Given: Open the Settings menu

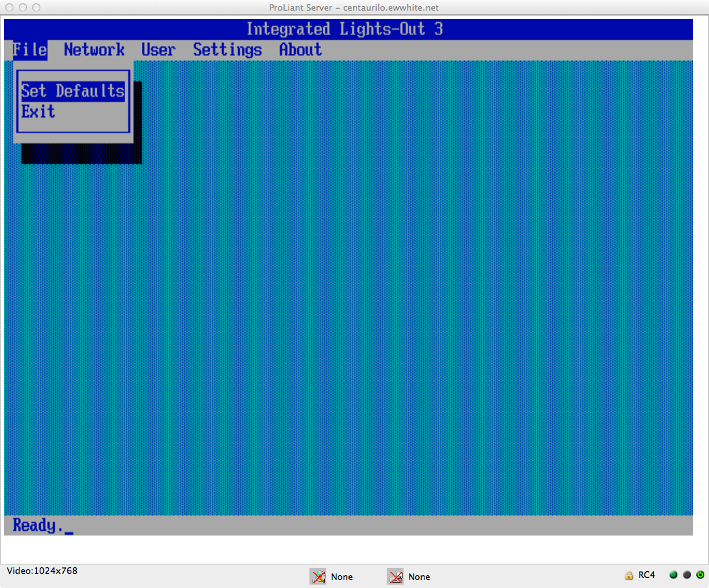Looking at the screenshot, I should click(x=227, y=50).
